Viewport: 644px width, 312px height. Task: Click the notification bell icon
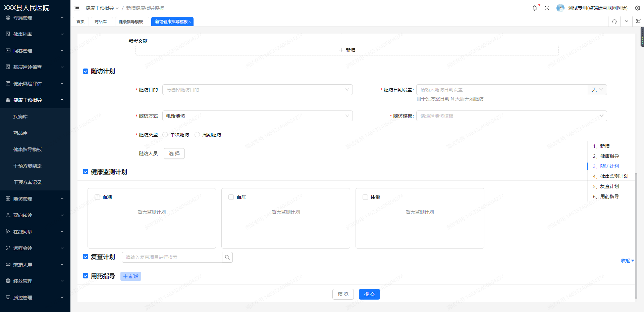[x=535, y=8]
